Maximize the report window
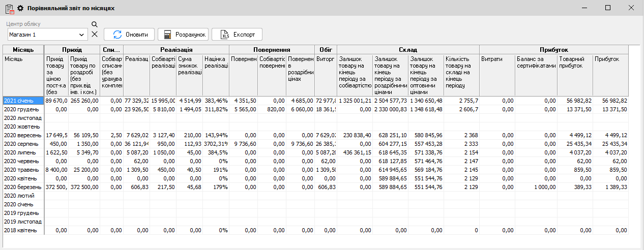This screenshot has height=250, width=644. point(608,8)
